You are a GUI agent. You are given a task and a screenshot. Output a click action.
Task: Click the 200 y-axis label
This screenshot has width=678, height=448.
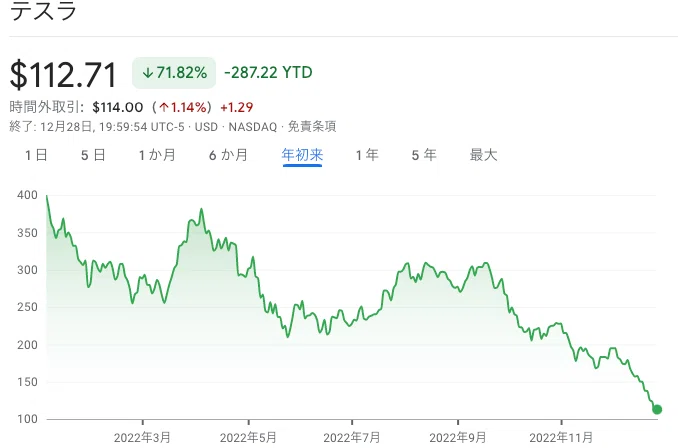[x=27, y=345]
